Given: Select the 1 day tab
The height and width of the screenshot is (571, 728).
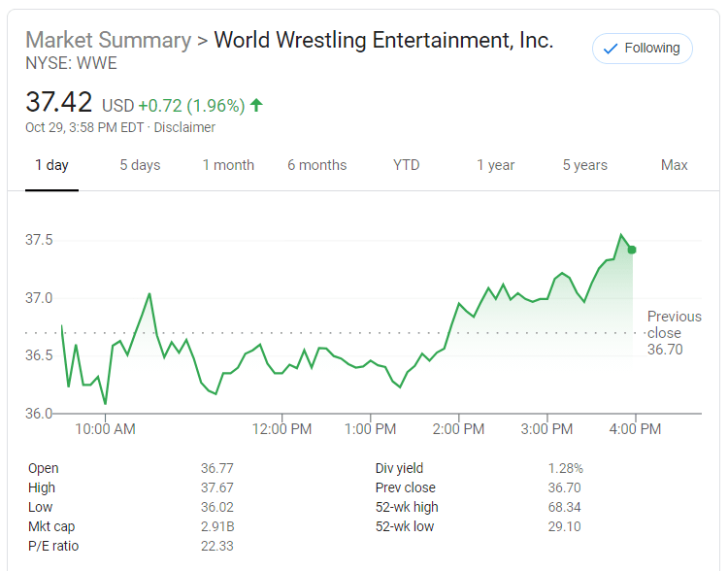Looking at the screenshot, I should (x=51, y=165).
